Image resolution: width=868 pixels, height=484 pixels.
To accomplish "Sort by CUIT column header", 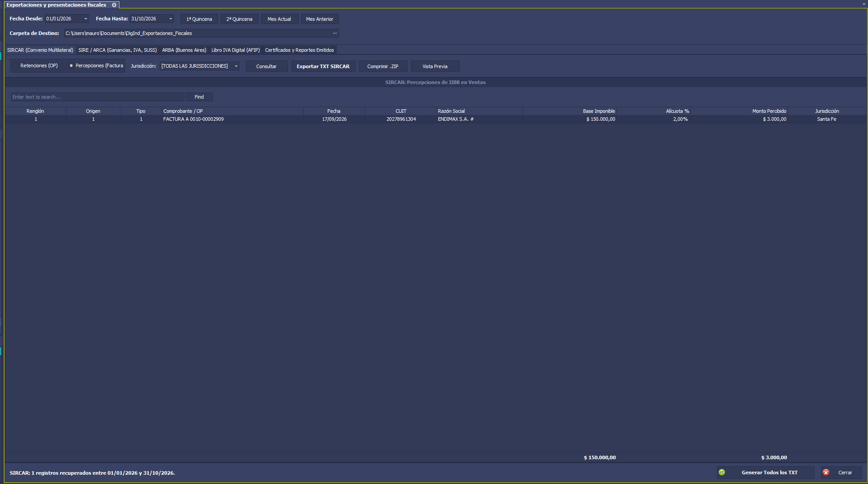I will pos(401,111).
